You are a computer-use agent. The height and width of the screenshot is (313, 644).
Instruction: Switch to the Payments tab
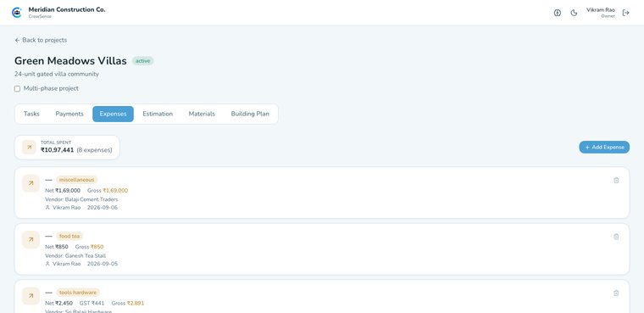(x=69, y=114)
